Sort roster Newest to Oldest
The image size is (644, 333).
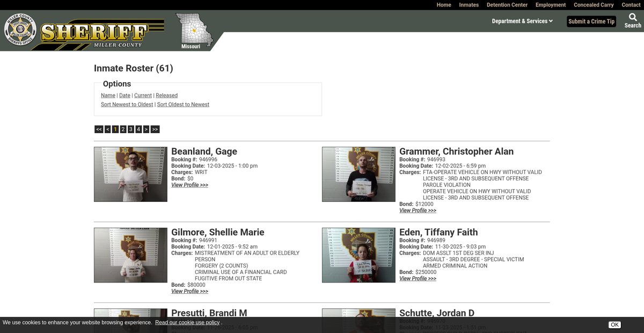click(127, 105)
